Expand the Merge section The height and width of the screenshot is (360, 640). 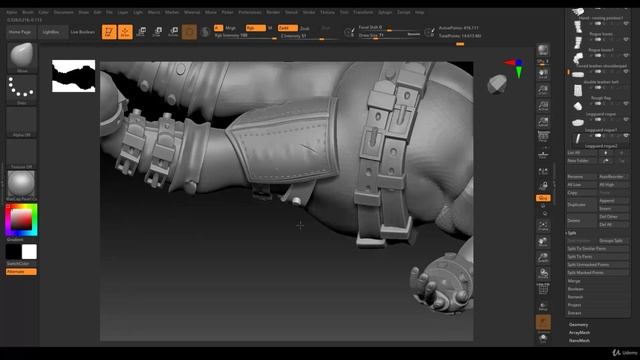[573, 281]
